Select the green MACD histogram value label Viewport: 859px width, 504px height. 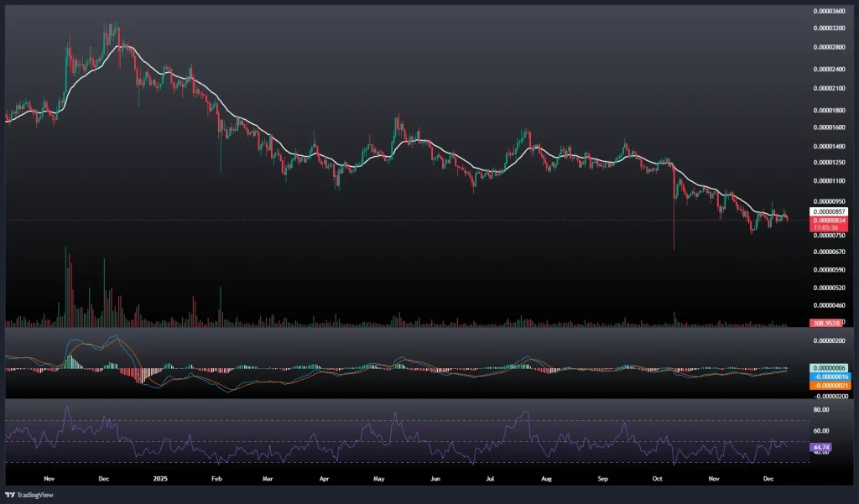pyautogui.click(x=829, y=368)
